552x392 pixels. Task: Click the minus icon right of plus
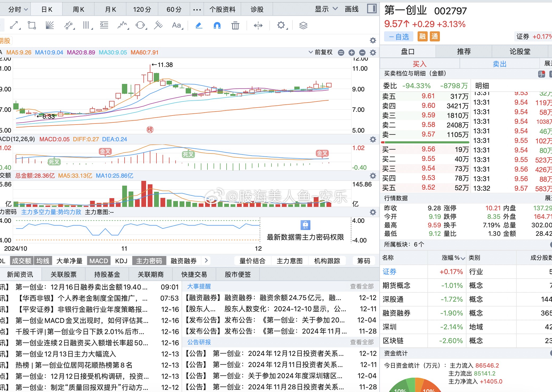click(x=362, y=53)
